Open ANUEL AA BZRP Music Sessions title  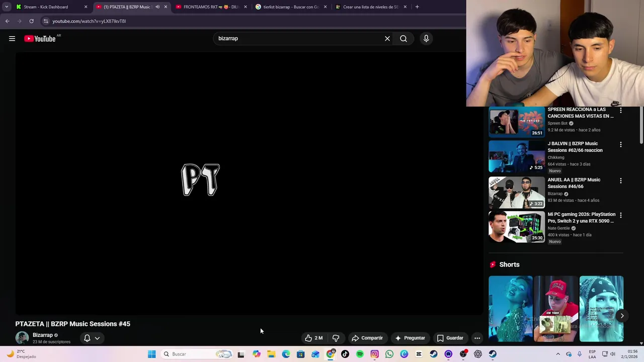click(574, 183)
